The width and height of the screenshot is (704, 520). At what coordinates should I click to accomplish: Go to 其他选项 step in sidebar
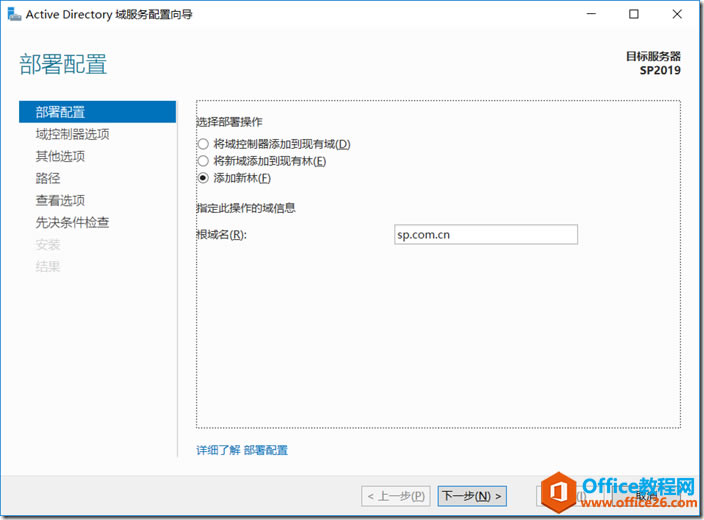coord(60,156)
